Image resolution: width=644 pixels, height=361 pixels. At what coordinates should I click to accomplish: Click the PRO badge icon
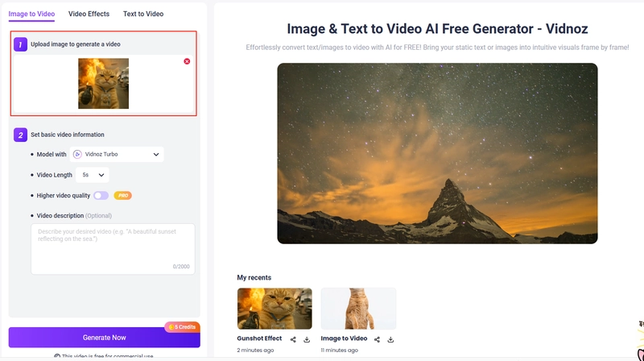[122, 195]
